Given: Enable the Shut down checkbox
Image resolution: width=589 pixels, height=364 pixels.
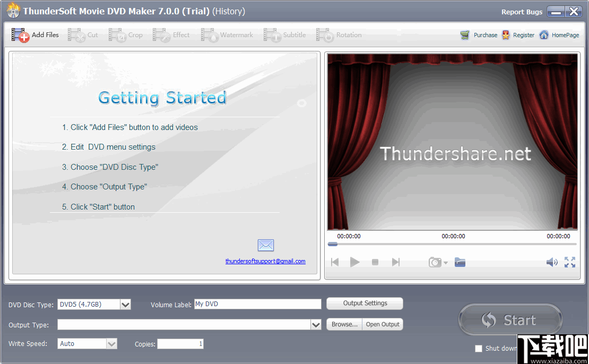Looking at the screenshot, I should (479, 349).
